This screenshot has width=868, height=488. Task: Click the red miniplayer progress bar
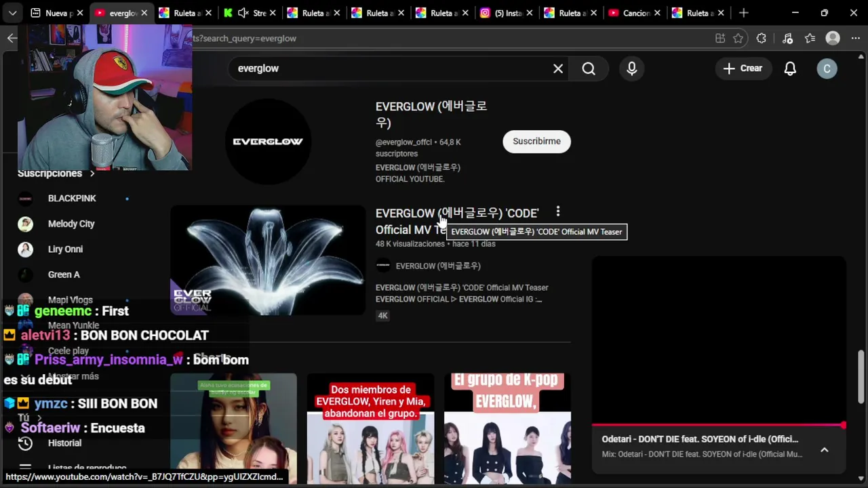[719, 426]
